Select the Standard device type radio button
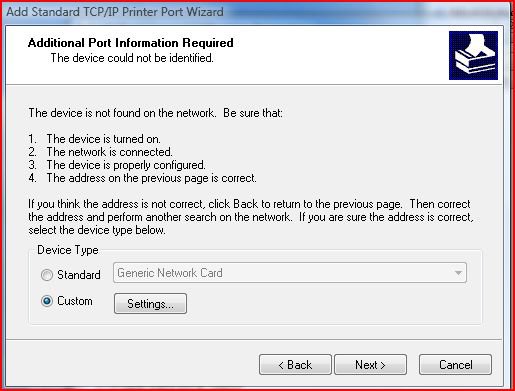Image resolution: width=515 pixels, height=391 pixels. click(x=47, y=275)
